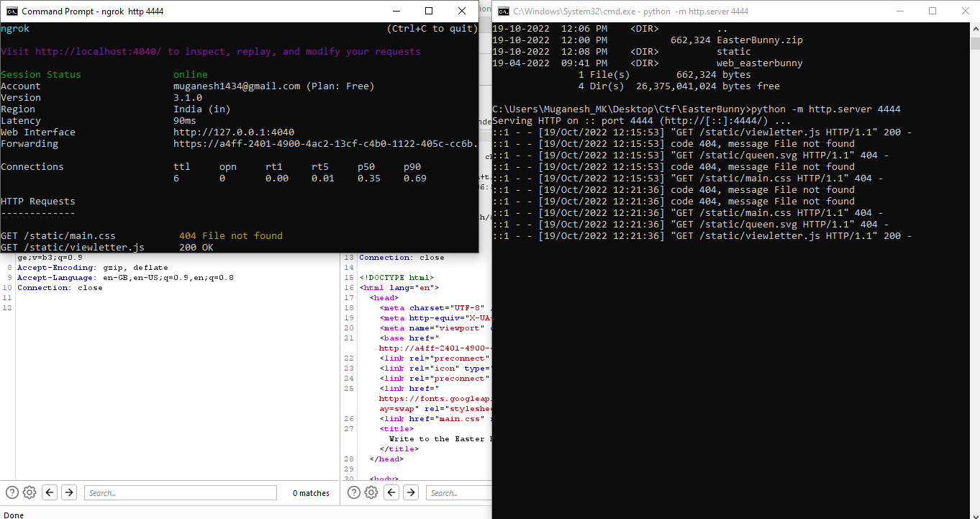The width and height of the screenshot is (980, 519).
Task: Open settings gear below the response pane
Action: coord(371,492)
